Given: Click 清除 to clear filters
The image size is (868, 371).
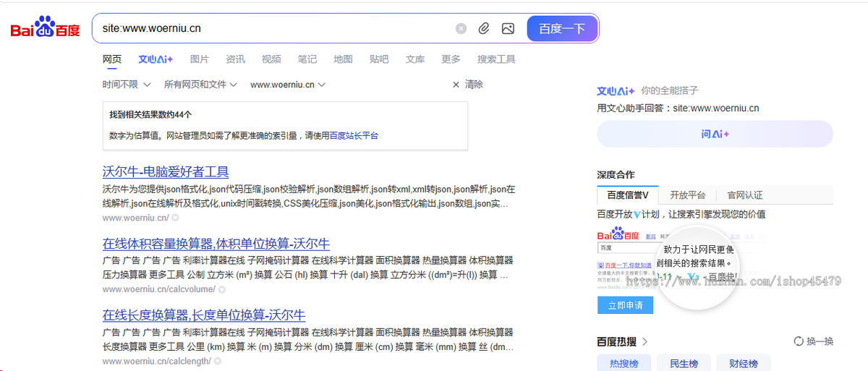Looking at the screenshot, I should coord(467,85).
